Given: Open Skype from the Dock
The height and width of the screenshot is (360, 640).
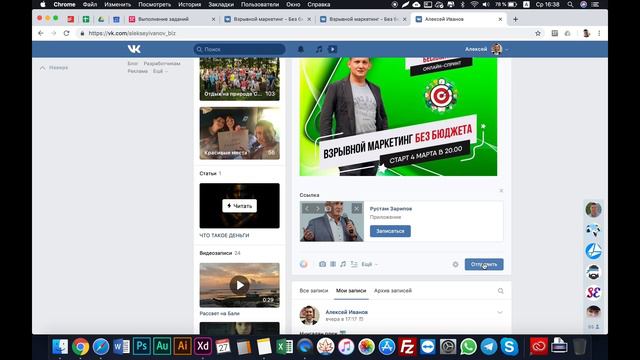Looking at the screenshot, I should (x=509, y=347).
